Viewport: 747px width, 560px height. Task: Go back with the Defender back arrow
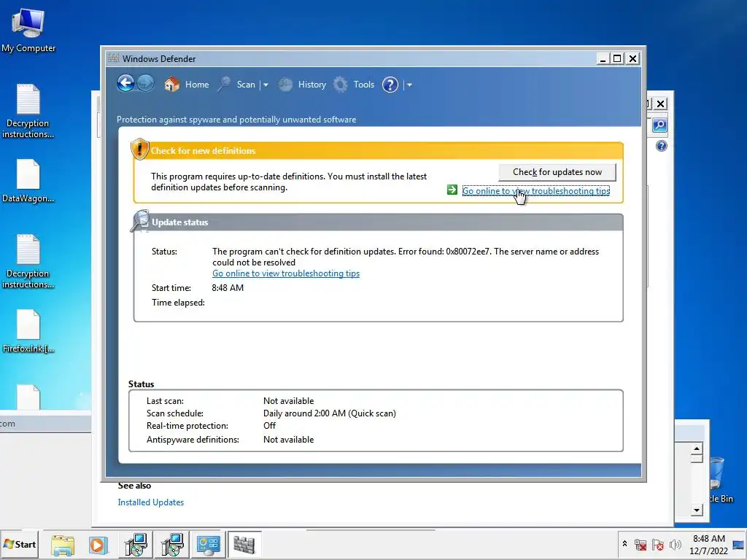tap(125, 84)
